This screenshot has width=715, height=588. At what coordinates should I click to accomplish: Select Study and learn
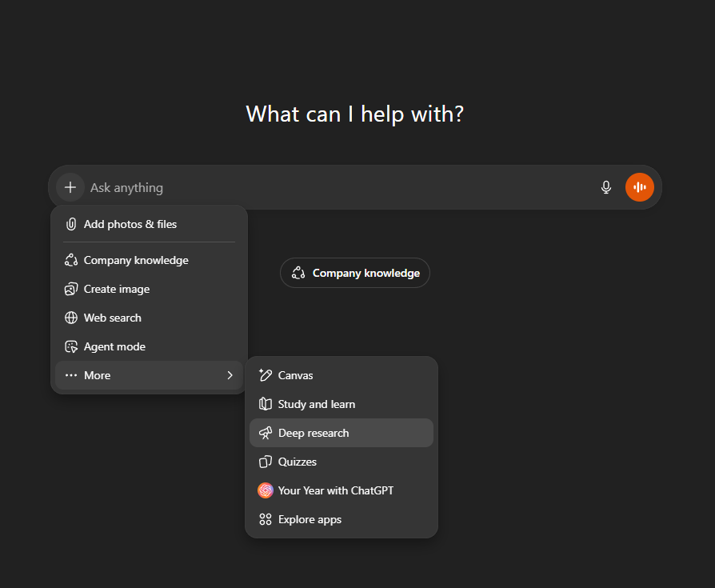[317, 404]
